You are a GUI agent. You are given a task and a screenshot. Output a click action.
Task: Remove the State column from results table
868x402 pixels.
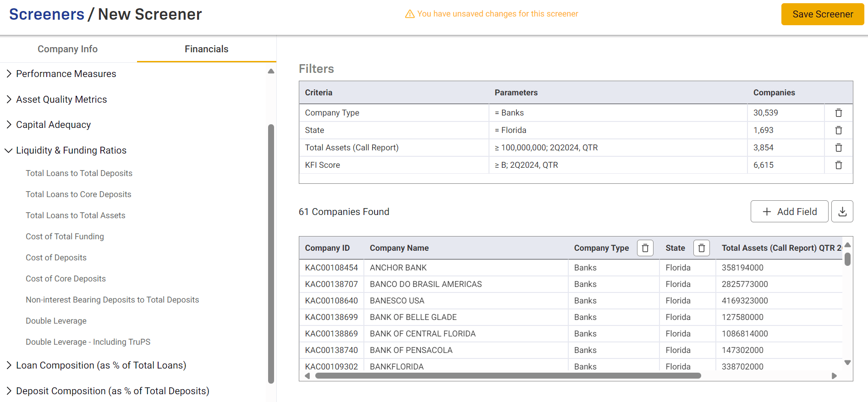pyautogui.click(x=701, y=248)
